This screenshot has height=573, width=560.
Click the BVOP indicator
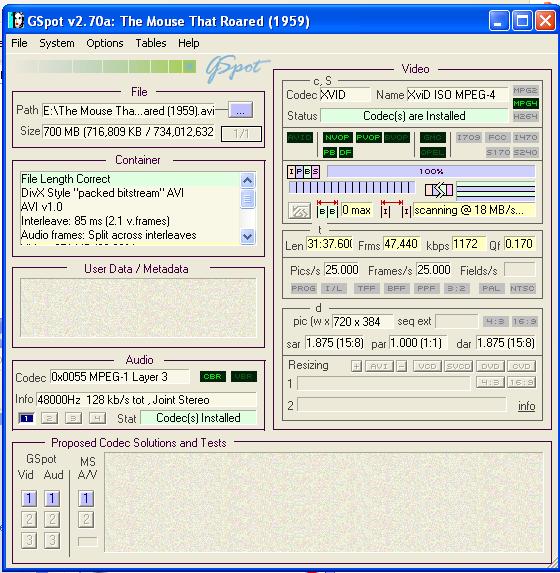tap(397, 137)
